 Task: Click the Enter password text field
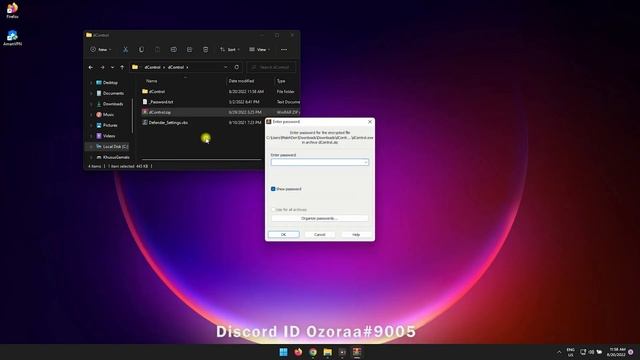coord(320,162)
